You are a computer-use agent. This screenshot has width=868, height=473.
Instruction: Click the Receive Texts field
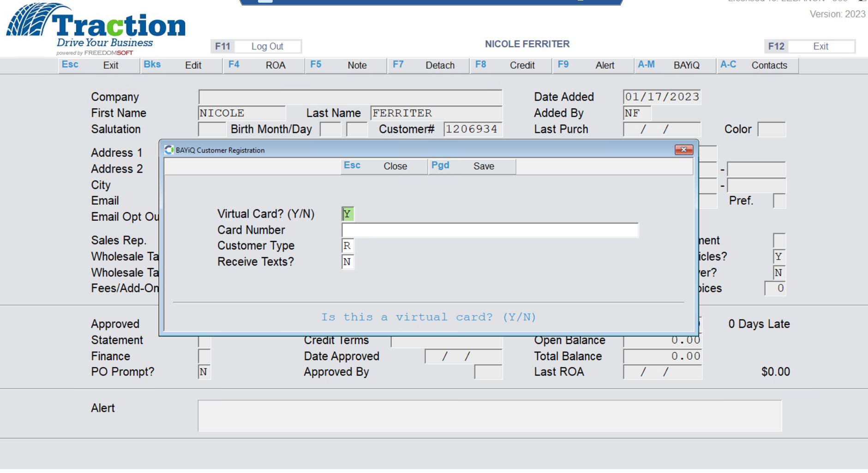point(347,262)
